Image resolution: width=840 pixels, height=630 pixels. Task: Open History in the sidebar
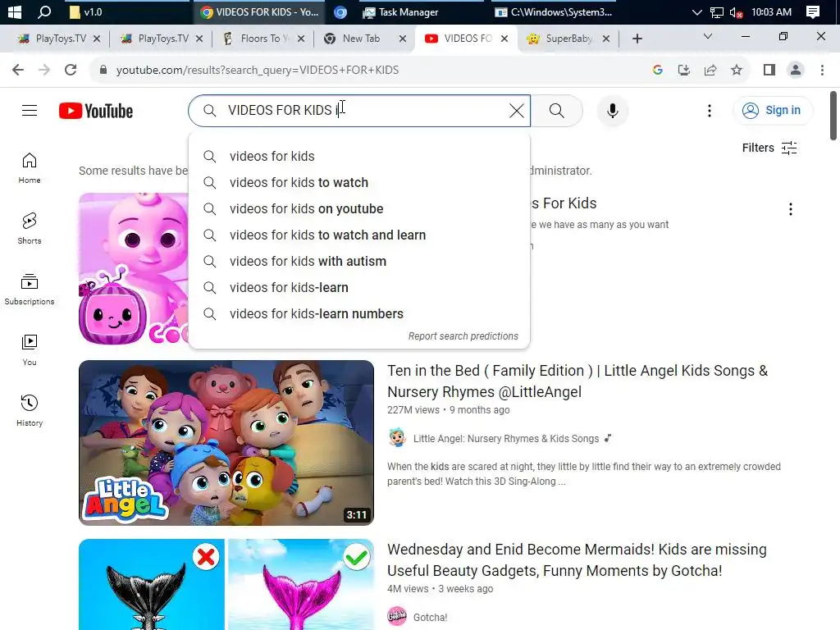(30, 410)
